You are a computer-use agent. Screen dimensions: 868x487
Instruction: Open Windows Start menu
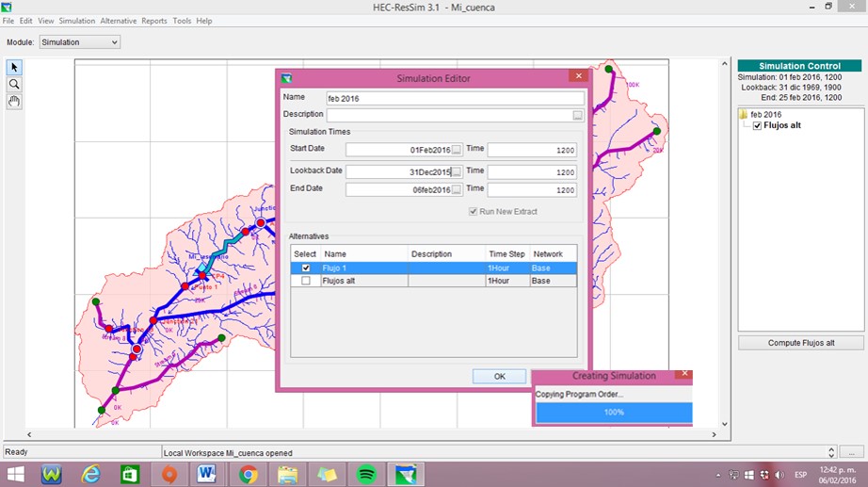15,474
